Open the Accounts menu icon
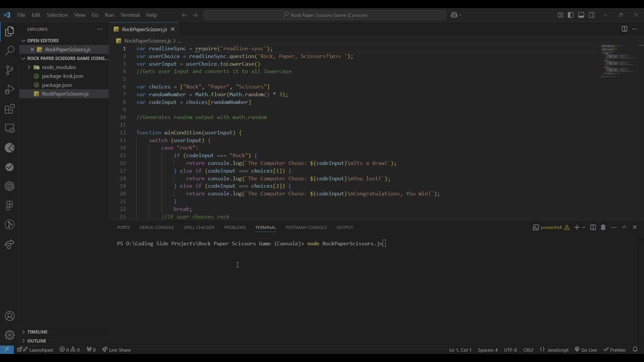Screen dimensions: 644x362 [x=10, y=316]
